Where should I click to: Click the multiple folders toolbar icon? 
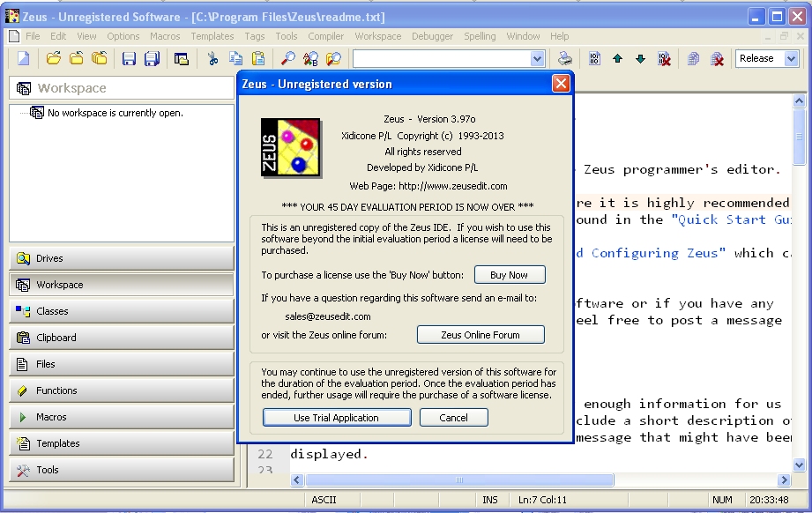point(99,58)
